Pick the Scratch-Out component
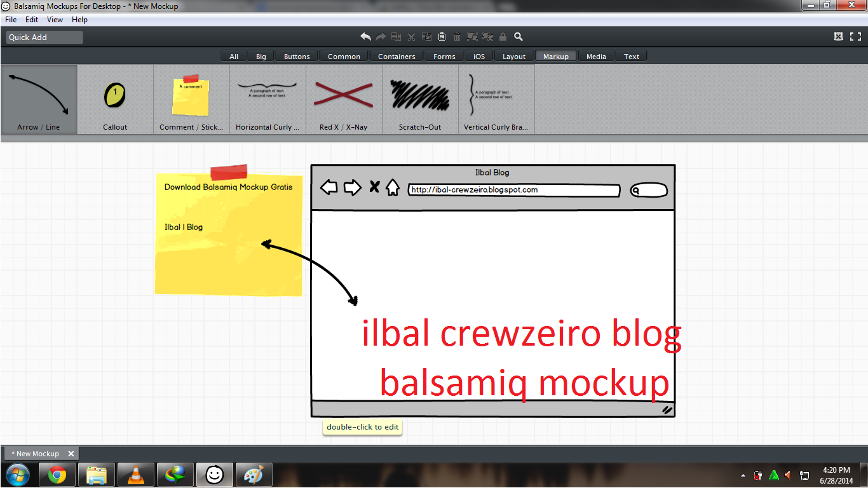This screenshot has height=488, width=868. [420, 99]
